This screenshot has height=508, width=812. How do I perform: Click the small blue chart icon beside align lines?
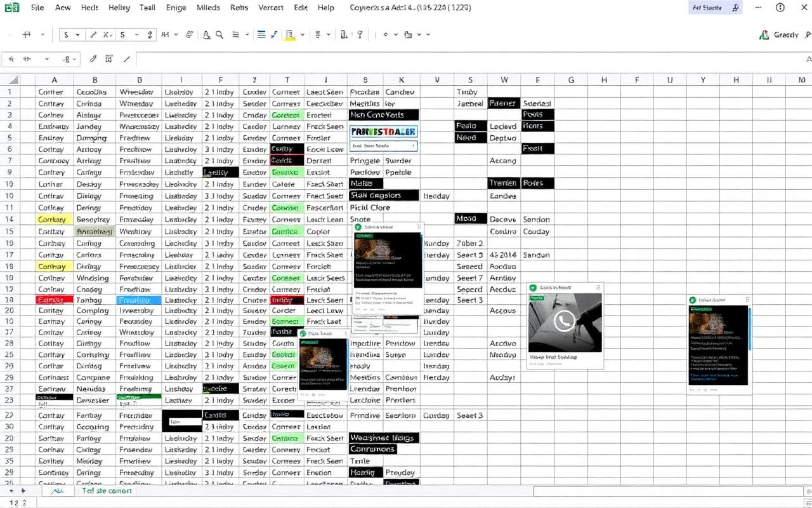click(x=274, y=34)
